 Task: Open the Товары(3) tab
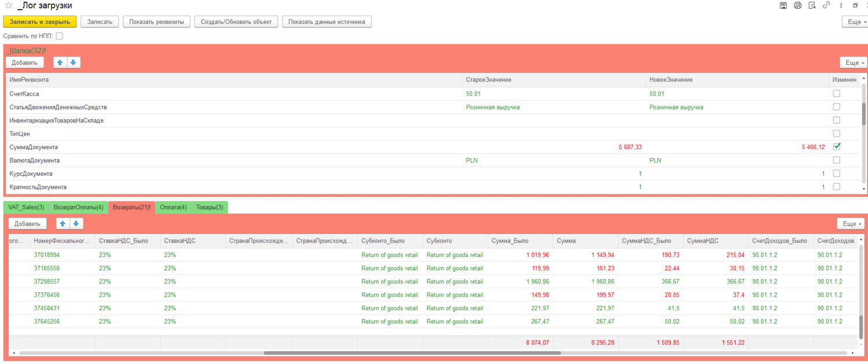tap(209, 207)
